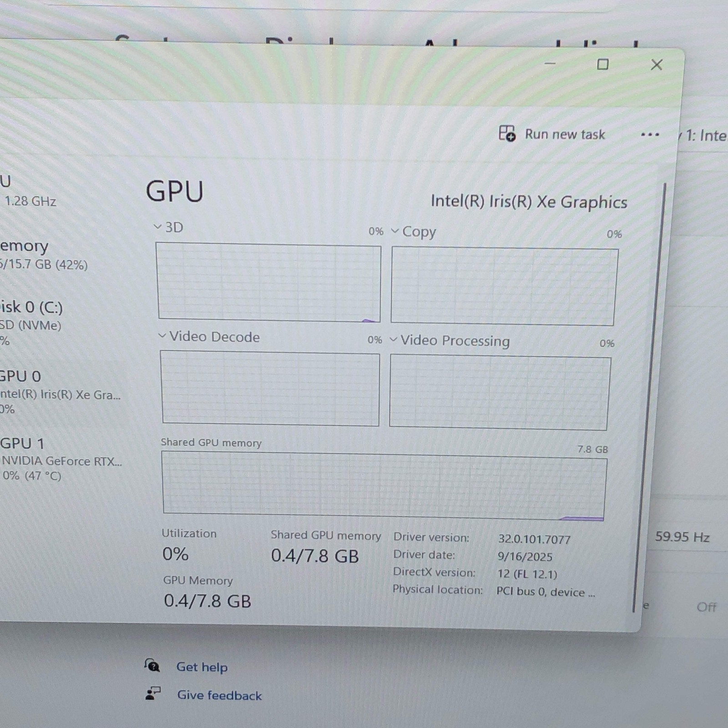Open the Video Decode engine dropdown
The image size is (728, 728).
click(162, 336)
